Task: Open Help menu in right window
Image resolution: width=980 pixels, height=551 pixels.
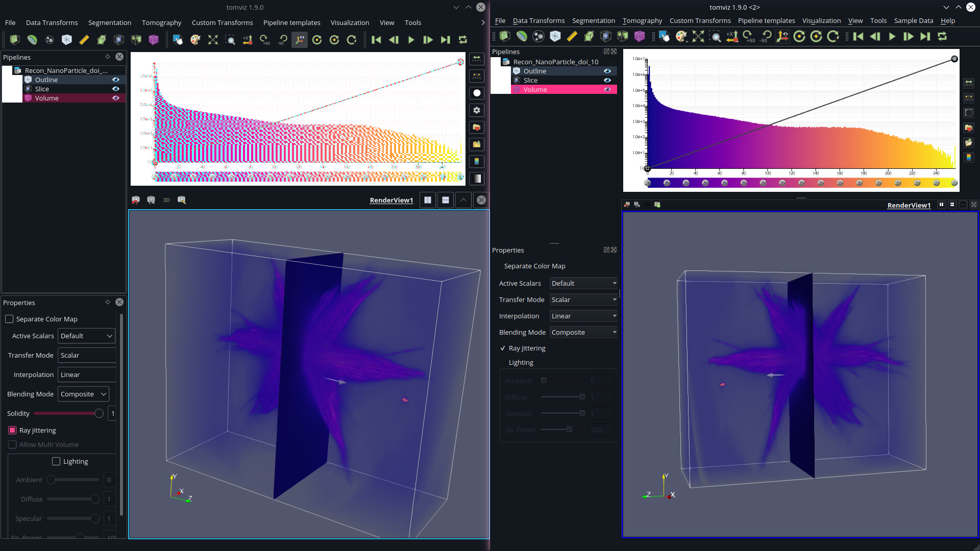Action: pos(948,20)
